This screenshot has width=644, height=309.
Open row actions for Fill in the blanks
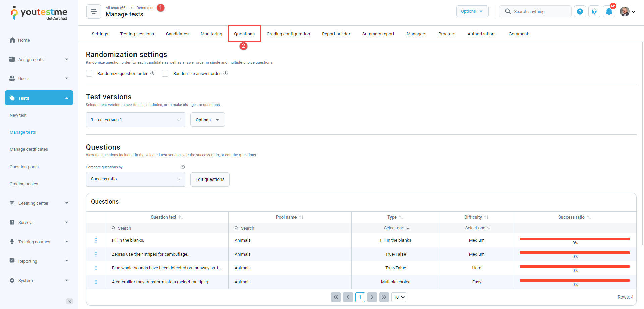(96, 240)
